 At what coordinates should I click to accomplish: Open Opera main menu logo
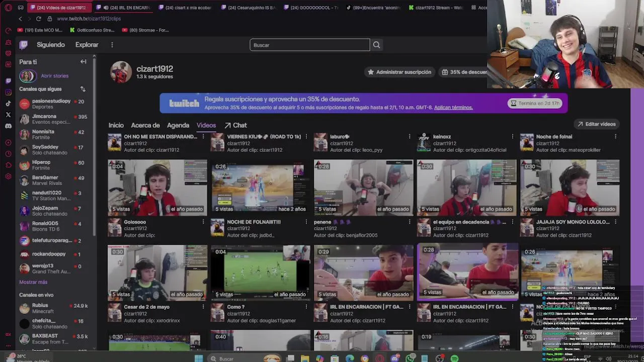(x=7, y=8)
